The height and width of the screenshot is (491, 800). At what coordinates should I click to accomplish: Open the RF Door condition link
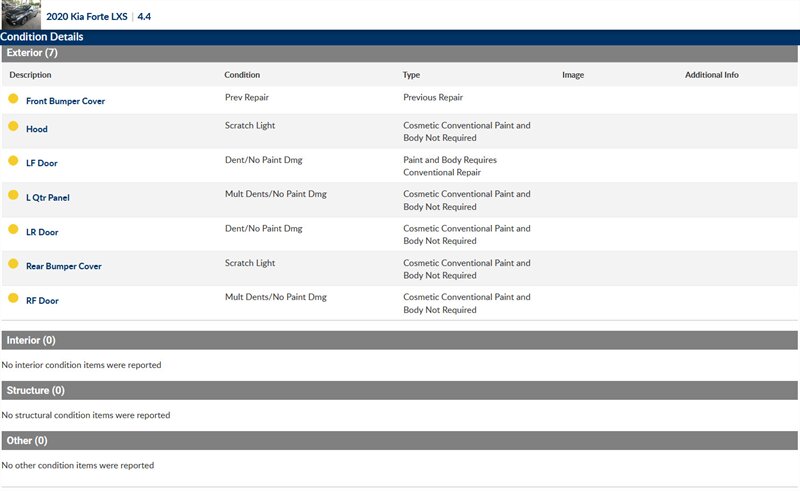point(42,300)
